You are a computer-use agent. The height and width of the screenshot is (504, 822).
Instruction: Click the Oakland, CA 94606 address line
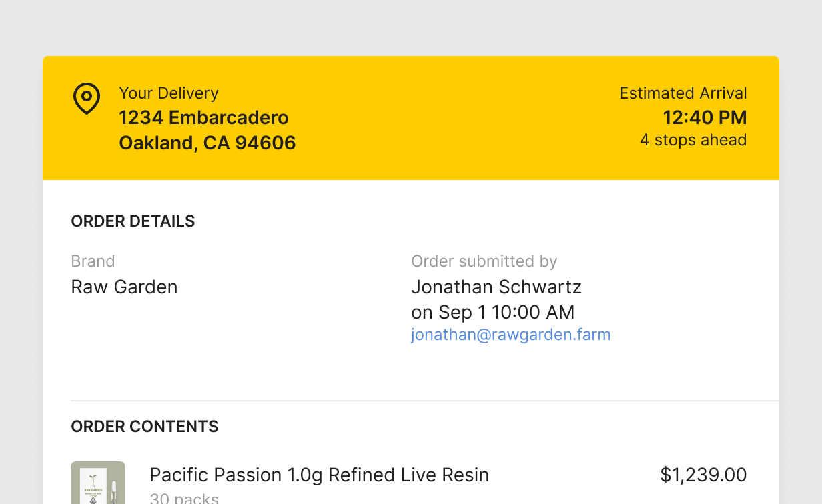[x=207, y=143]
